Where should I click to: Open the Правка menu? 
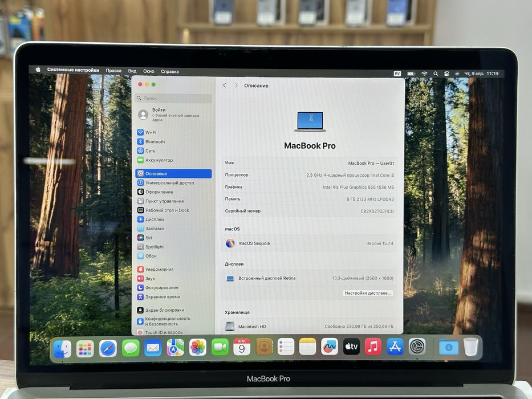coord(113,71)
